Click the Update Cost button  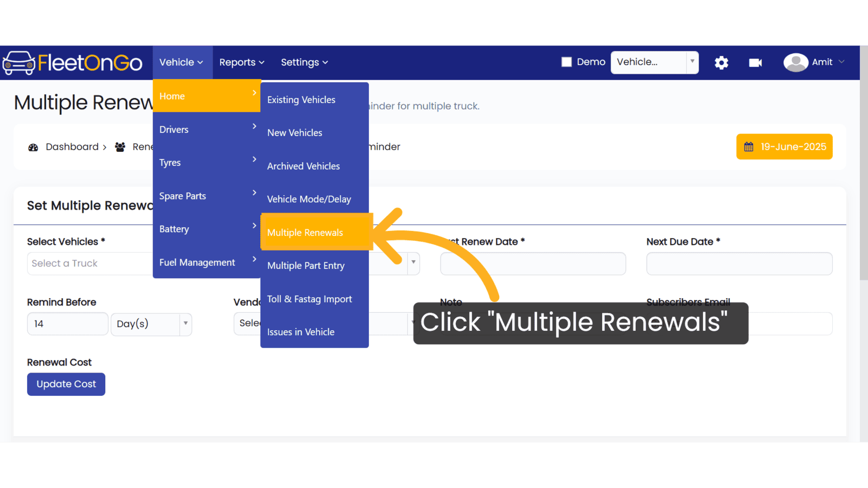(x=66, y=384)
